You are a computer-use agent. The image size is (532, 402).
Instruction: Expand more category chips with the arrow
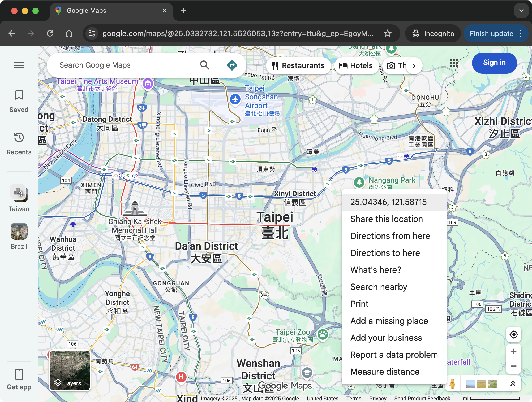tap(414, 65)
